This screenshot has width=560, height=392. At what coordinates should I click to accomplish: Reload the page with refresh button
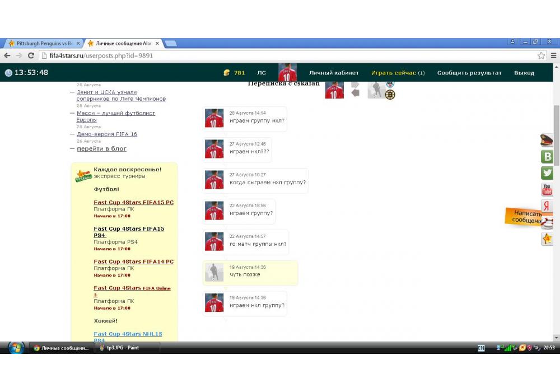click(31, 55)
